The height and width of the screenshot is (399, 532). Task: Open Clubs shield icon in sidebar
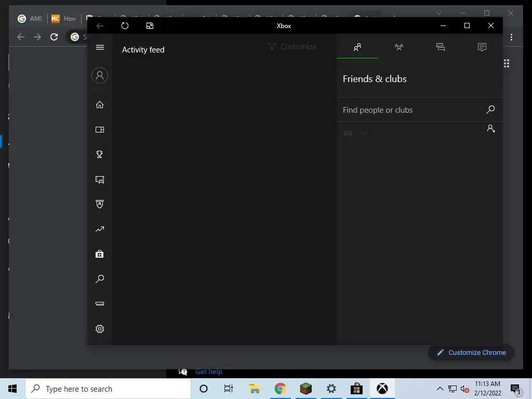pyautogui.click(x=100, y=204)
